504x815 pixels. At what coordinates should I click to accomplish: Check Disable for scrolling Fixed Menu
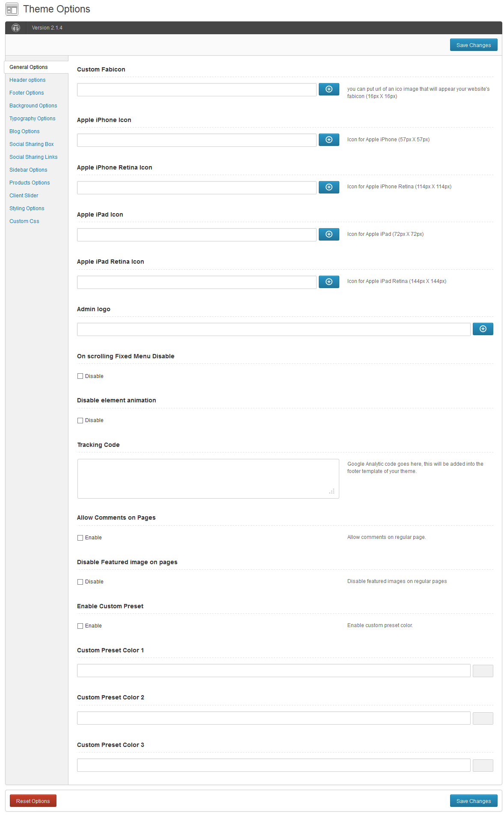80,376
